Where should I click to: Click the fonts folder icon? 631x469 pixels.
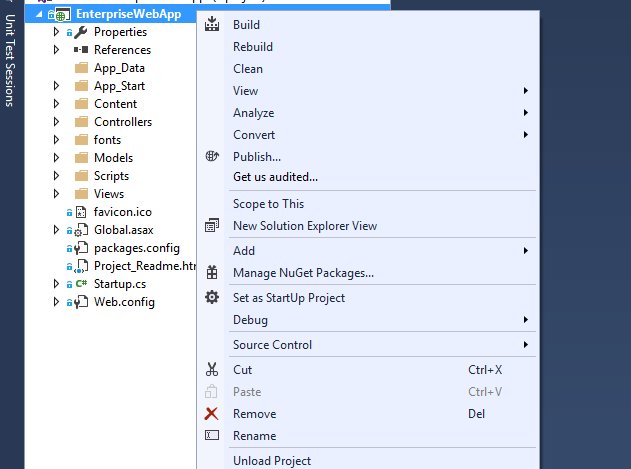81,140
